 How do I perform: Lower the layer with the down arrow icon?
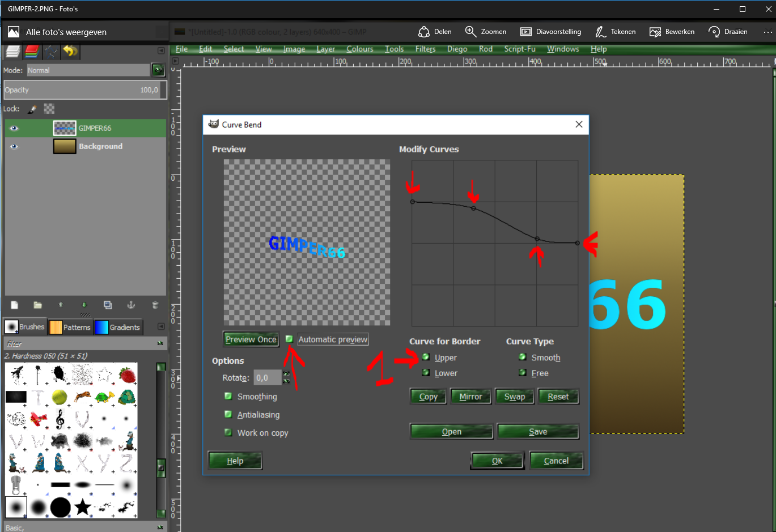[x=84, y=305]
